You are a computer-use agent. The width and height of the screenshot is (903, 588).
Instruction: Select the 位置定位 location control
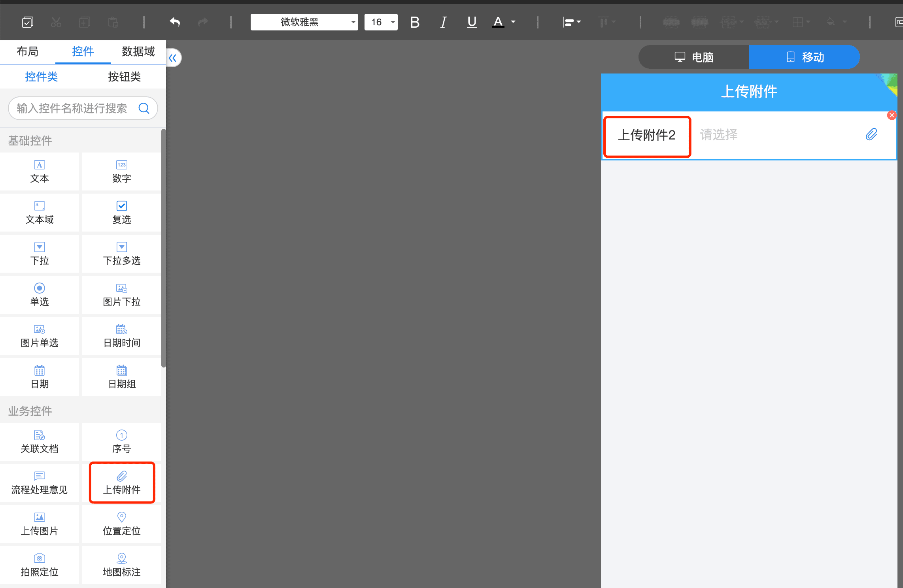click(122, 524)
